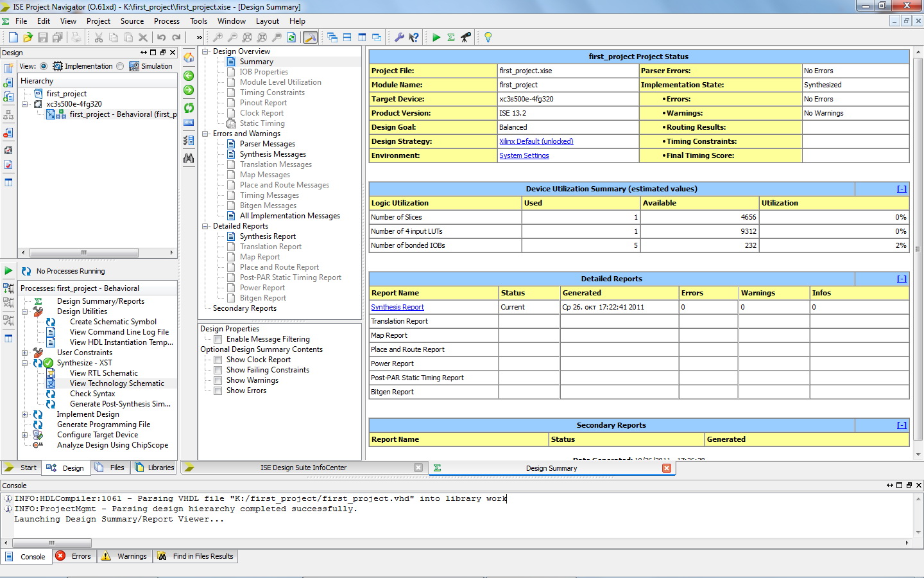The image size is (924, 578).
Task: Click the Add Source icon in Design sidebar
Action: pos(8,82)
